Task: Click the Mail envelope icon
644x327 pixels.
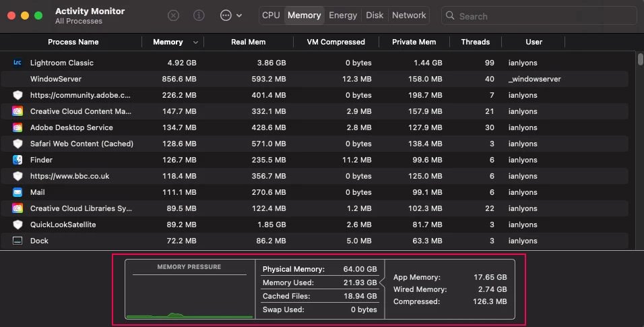Action: pos(18,192)
